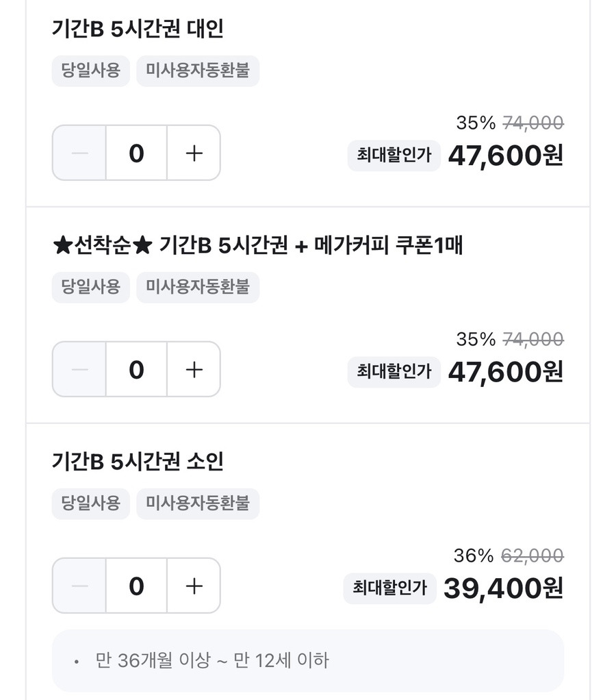Tap 미사용자동환불 tag under 대인 ticket
616x700 pixels.
coord(198,71)
